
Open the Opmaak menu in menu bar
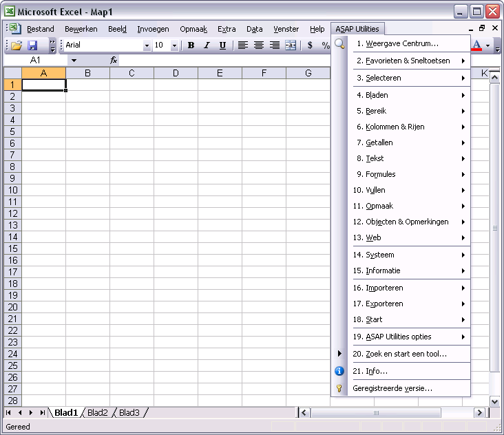pos(193,29)
